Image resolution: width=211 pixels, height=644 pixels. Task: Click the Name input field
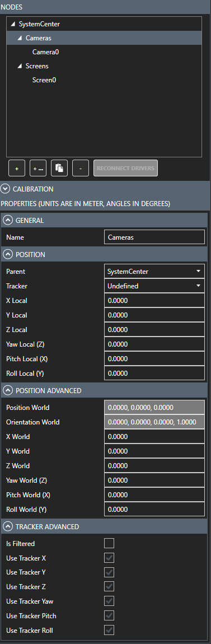click(x=154, y=237)
